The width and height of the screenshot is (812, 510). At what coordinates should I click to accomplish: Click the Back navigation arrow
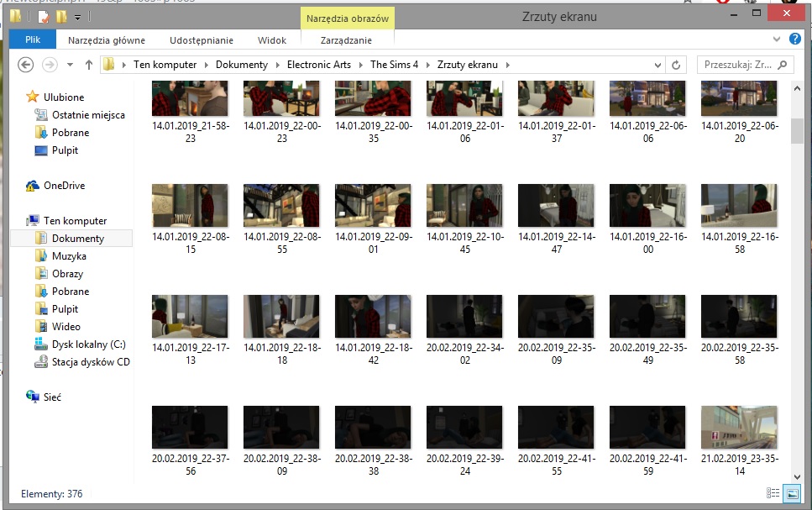tap(25, 65)
